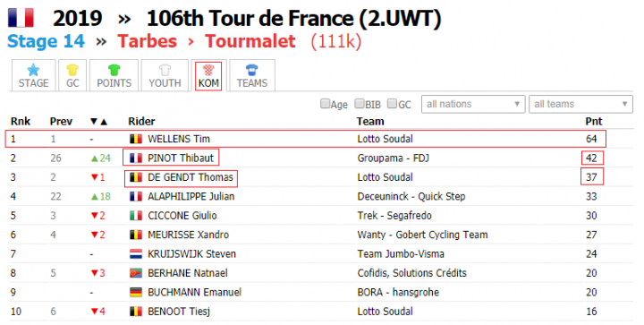The width and height of the screenshot is (644, 325).
Task: Sort by the up-down arrows column header
Action: pyautogui.click(x=98, y=122)
